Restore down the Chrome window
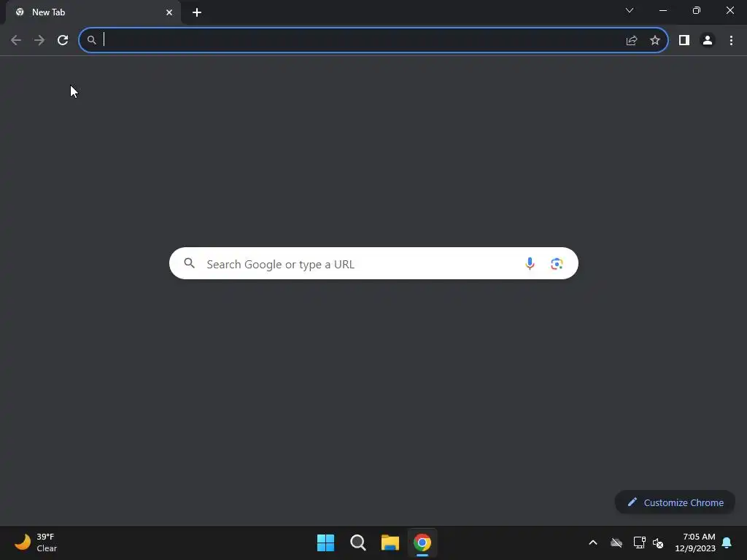 (697, 10)
